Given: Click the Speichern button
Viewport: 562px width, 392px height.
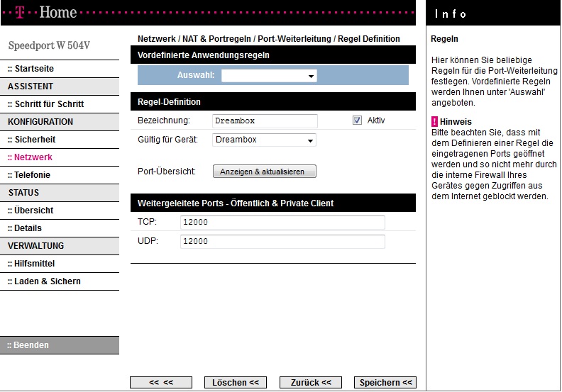Looking at the screenshot, I should point(385,383).
